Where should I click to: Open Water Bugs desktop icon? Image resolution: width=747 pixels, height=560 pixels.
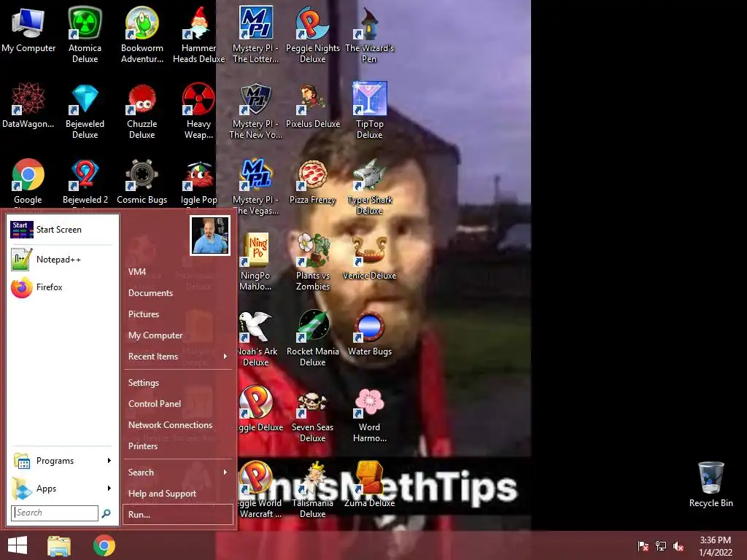point(369,333)
